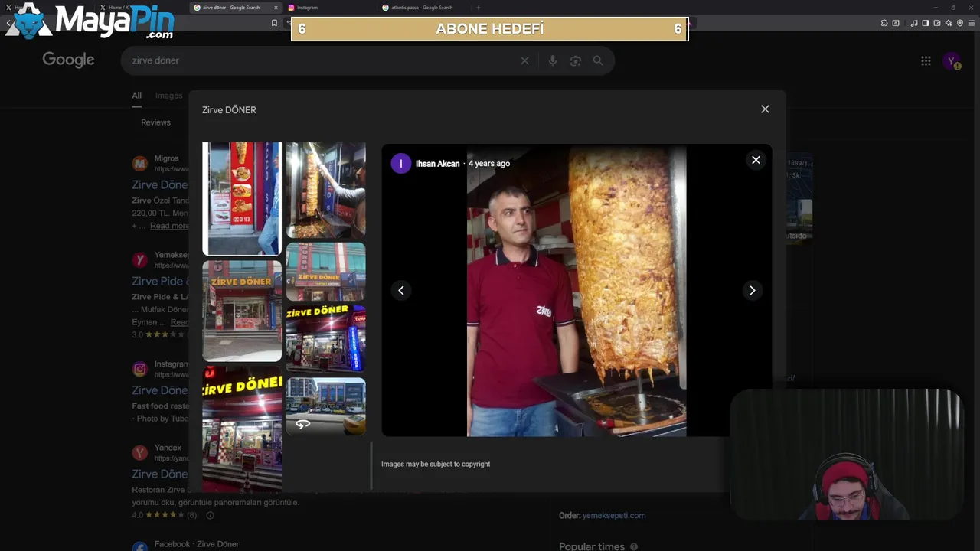Viewport: 980px width, 551px height.
Task: Click the Google logo
Action: (x=68, y=60)
